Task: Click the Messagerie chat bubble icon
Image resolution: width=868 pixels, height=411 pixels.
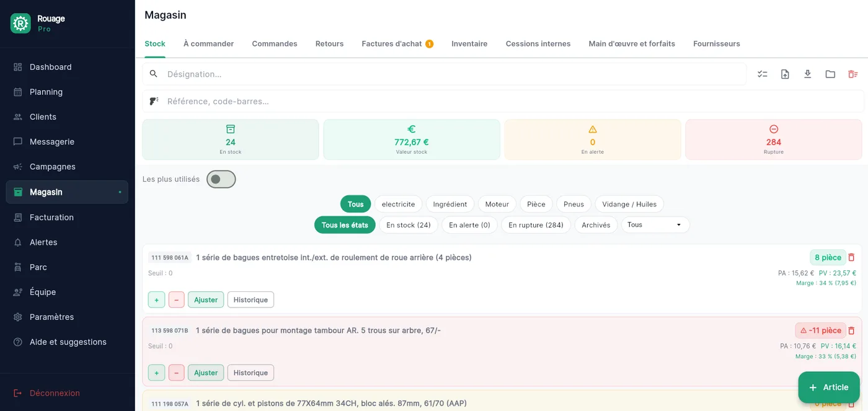Action: tap(18, 141)
